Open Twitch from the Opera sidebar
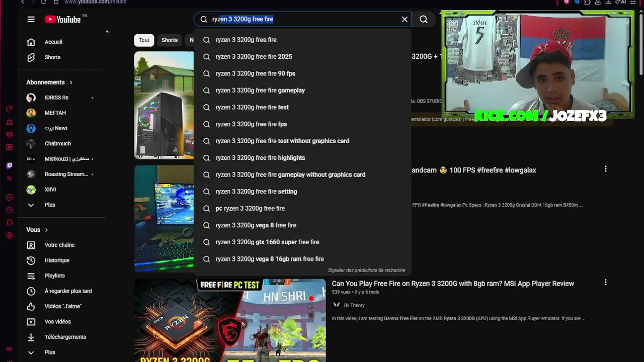 pos(9,166)
